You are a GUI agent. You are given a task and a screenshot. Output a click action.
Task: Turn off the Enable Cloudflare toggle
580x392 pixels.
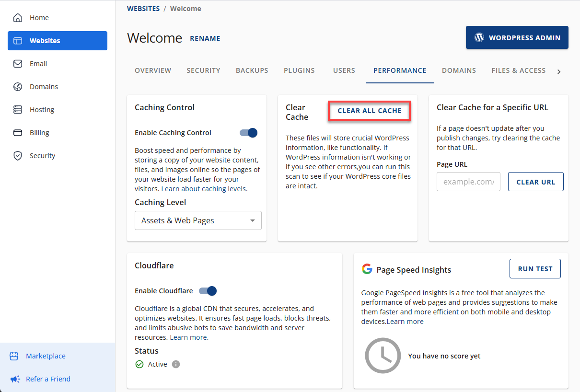click(208, 291)
